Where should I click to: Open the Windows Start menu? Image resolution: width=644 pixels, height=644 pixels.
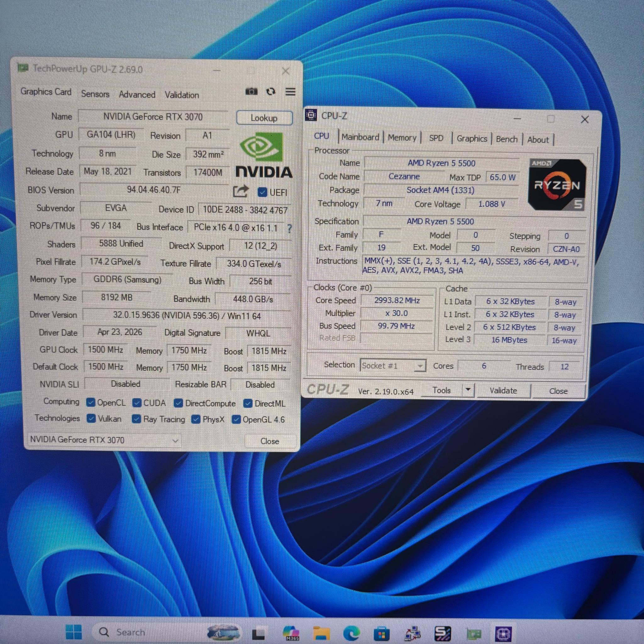coord(74,632)
